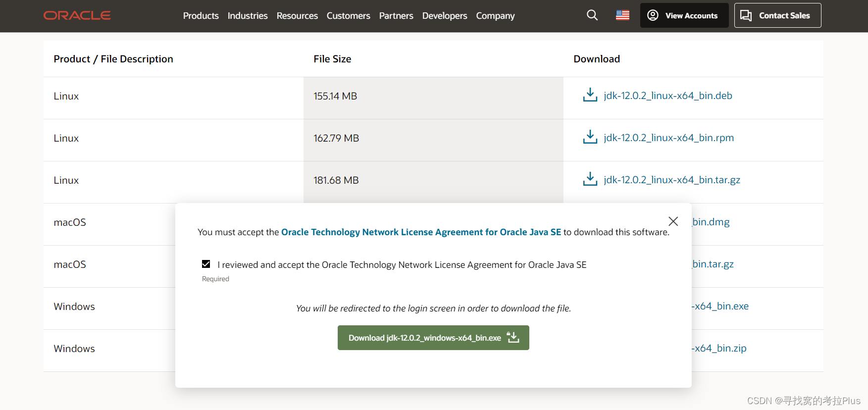Open the Resources menu
Image resolution: width=868 pixels, height=410 pixels.
(297, 16)
